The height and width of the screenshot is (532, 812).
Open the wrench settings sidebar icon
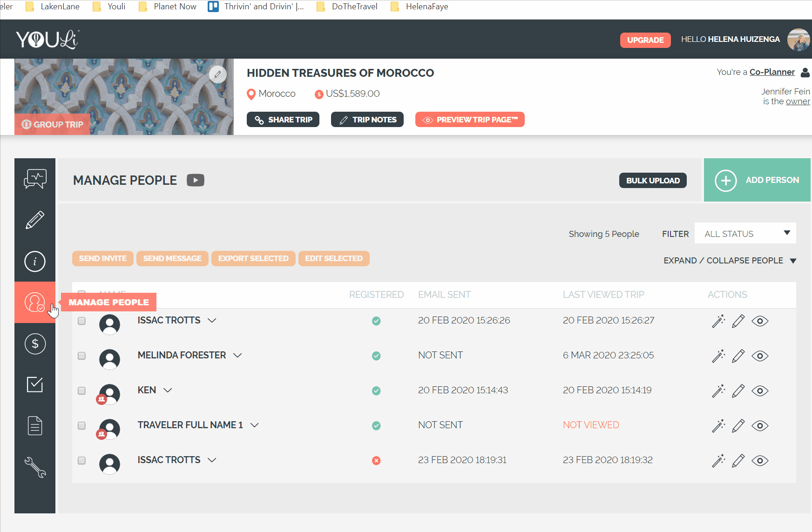click(35, 467)
